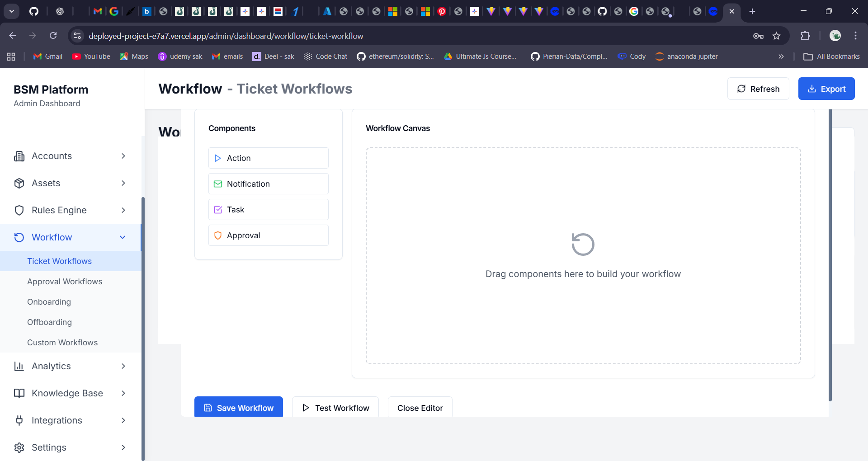This screenshot has width=868, height=461.
Task: Open the Maps bookmark
Action: point(134,56)
